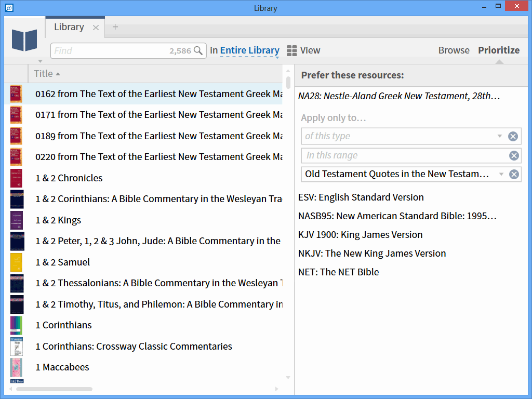Select 1 & 2 Thessalonians Wesleyan commentary title

click(159, 283)
